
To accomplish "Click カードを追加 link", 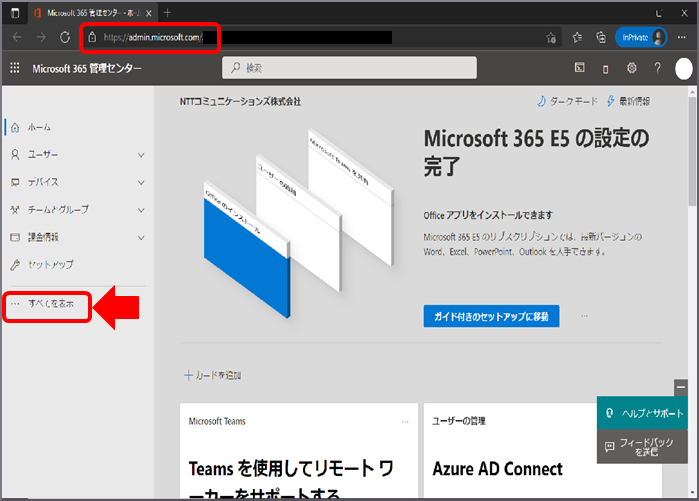I will tap(213, 375).
